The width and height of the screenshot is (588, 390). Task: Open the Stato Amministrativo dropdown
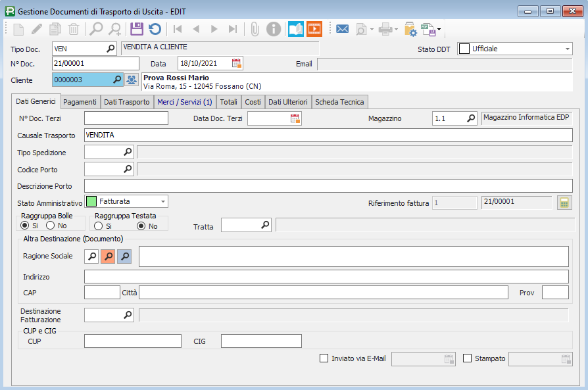pos(163,201)
